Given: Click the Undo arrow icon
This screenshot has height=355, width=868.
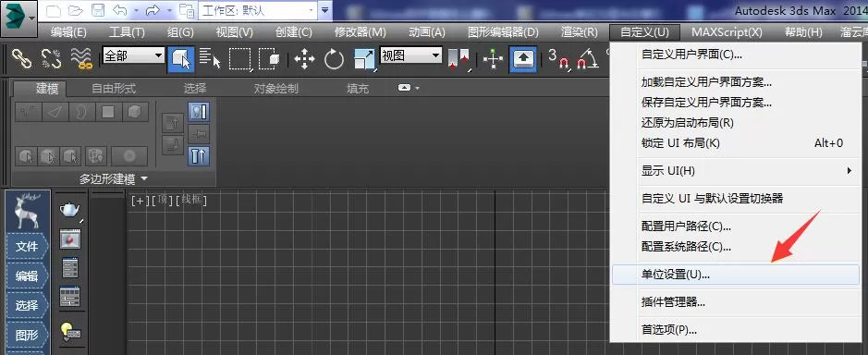Looking at the screenshot, I should point(119,10).
